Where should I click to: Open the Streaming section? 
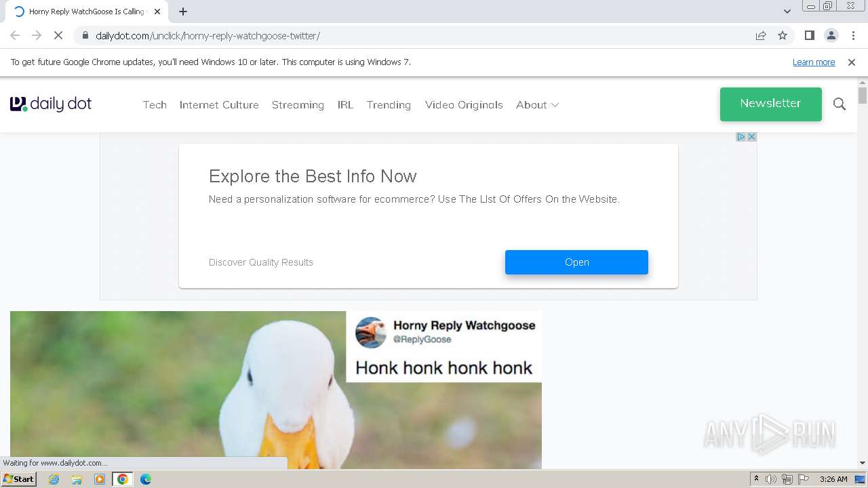(x=298, y=104)
